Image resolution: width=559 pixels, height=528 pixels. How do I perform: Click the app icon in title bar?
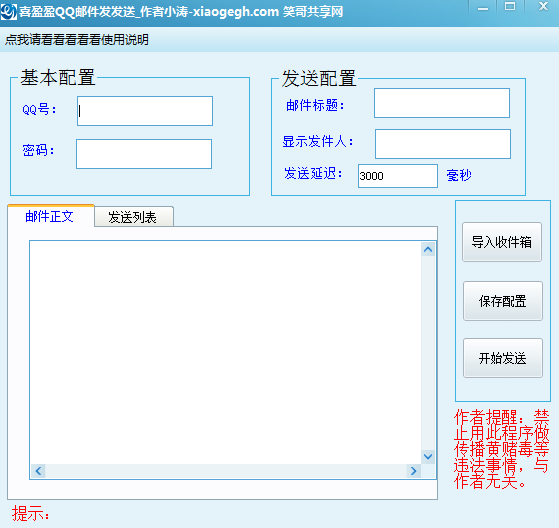pyautogui.click(x=8, y=11)
